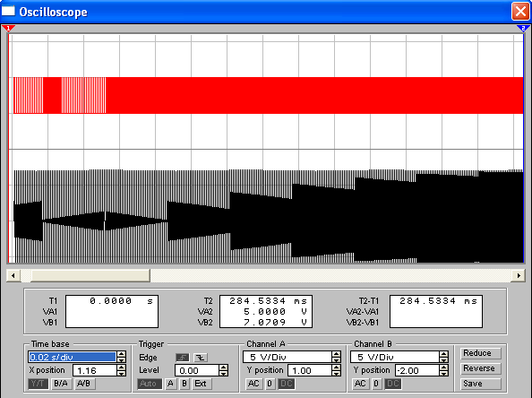
Task: Click the T2-T1 284.5334 ms reading
Action: click(x=438, y=301)
